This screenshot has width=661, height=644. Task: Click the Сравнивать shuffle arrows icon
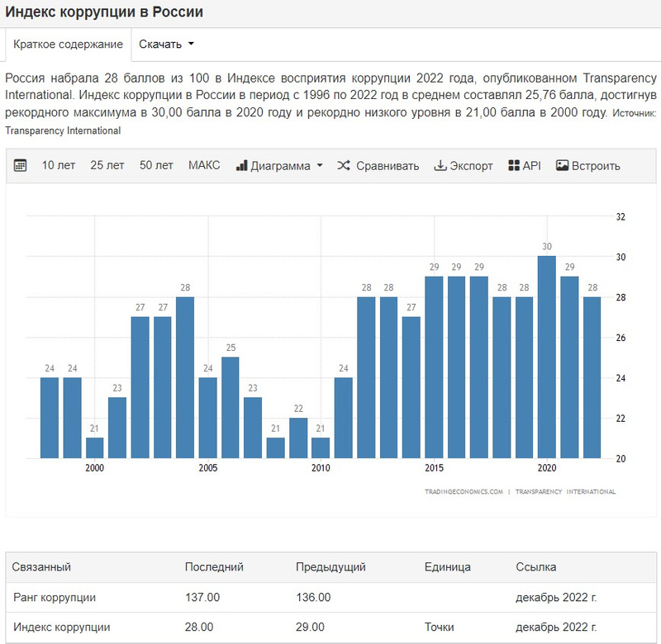(x=344, y=166)
